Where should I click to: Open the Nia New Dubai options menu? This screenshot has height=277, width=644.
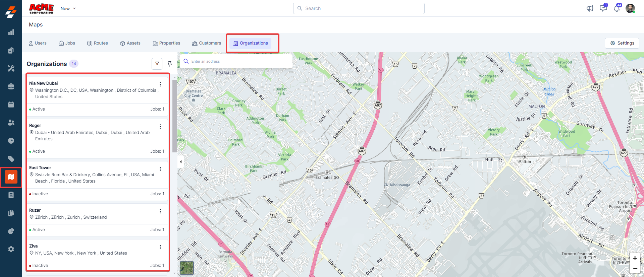coord(160,84)
